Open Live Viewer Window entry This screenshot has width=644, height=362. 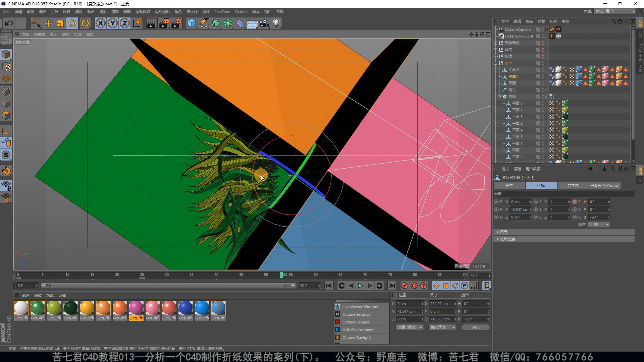point(360,307)
